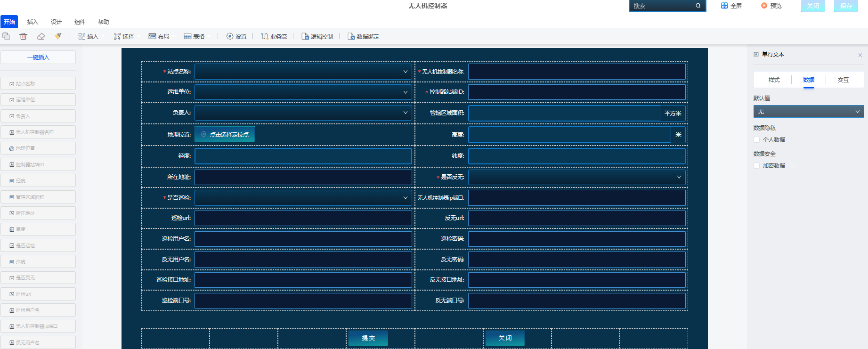Expand the 是否巡检 dropdown

[x=303, y=198]
